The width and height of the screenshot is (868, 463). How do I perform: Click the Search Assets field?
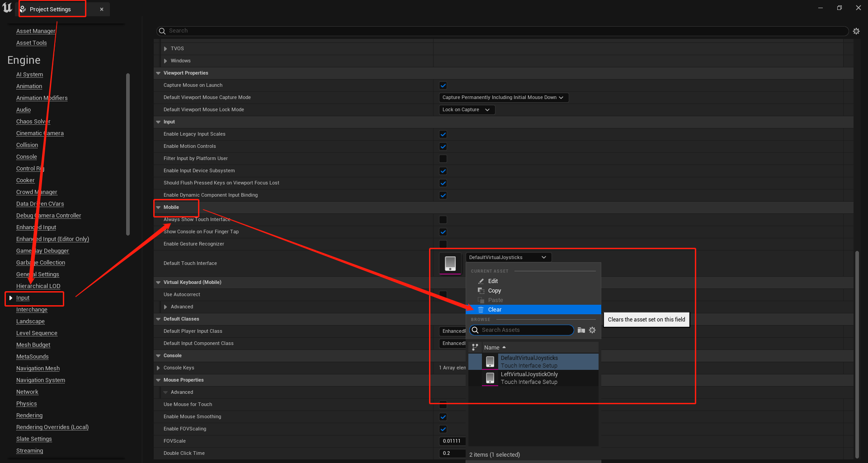click(x=522, y=330)
